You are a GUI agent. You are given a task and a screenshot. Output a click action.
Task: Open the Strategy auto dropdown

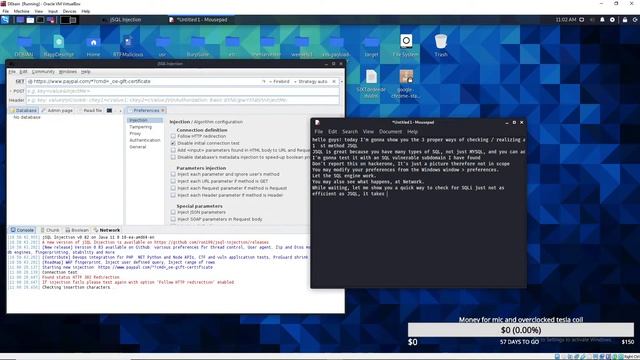click(311, 82)
